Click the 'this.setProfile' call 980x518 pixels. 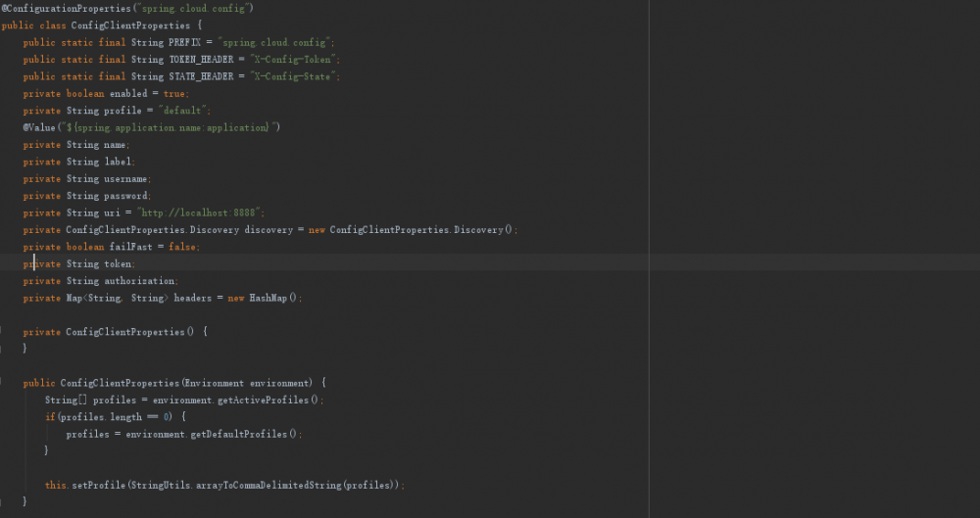[85, 486]
